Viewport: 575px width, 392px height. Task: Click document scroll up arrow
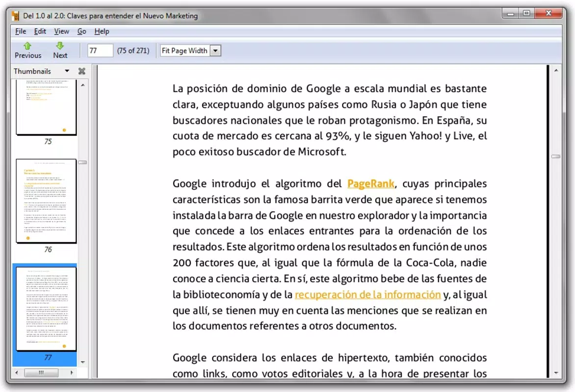[556, 71]
